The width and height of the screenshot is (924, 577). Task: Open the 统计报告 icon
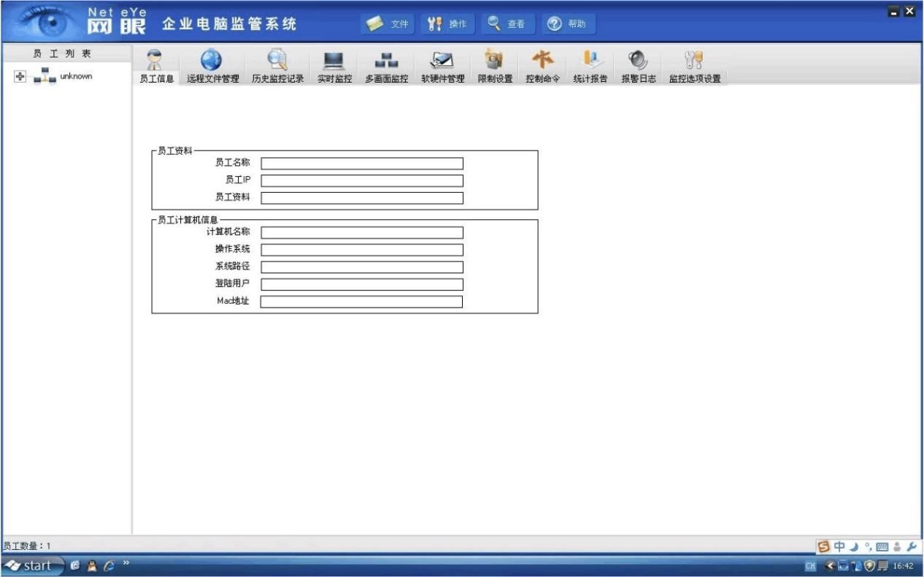pyautogui.click(x=590, y=61)
